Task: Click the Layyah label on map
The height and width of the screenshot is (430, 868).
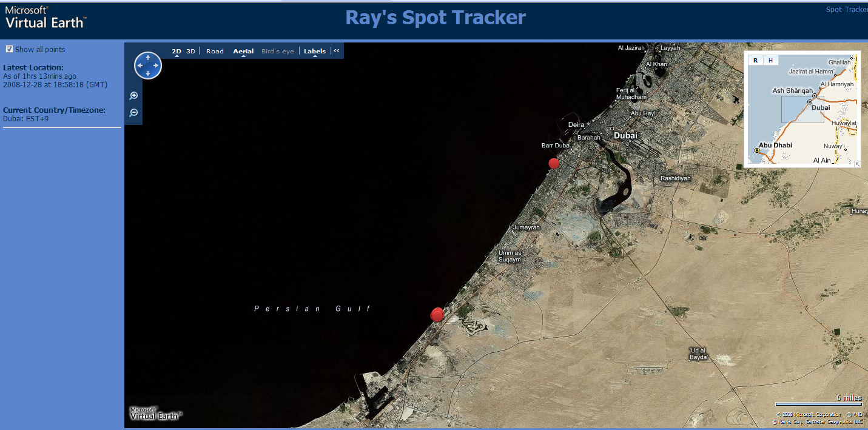Action: coord(670,47)
